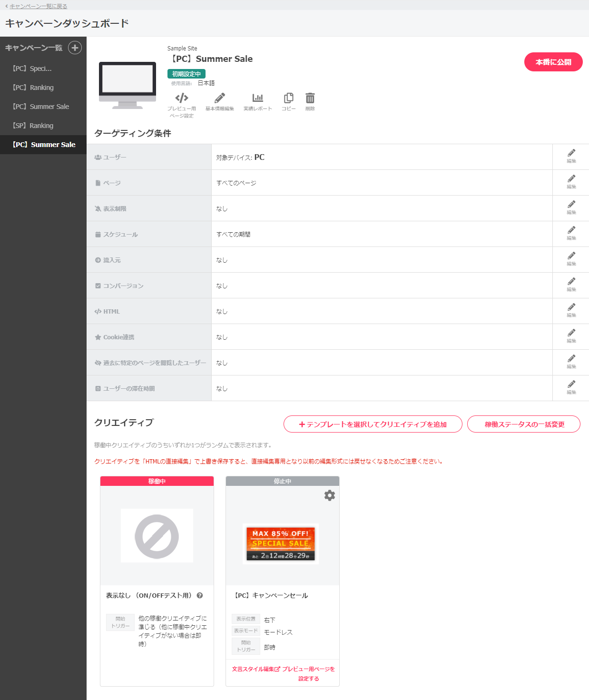Click help icon next to 表示なし

coord(200,595)
